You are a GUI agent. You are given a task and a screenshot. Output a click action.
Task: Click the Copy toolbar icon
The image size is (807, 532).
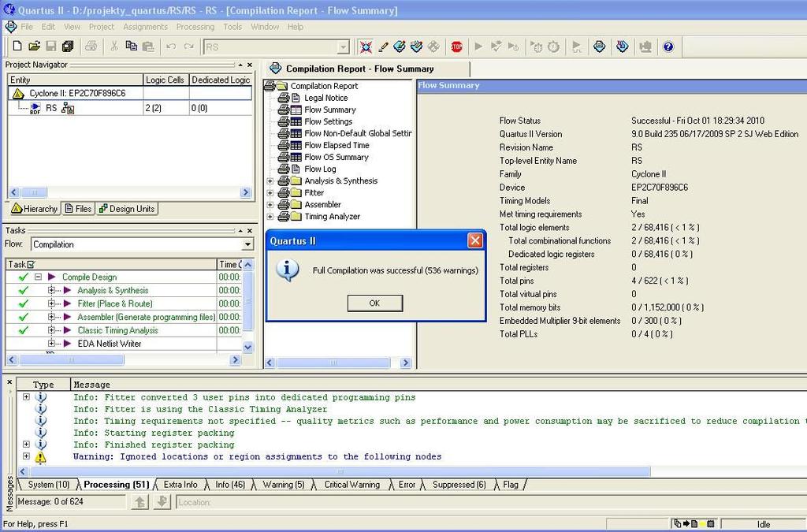click(132, 47)
